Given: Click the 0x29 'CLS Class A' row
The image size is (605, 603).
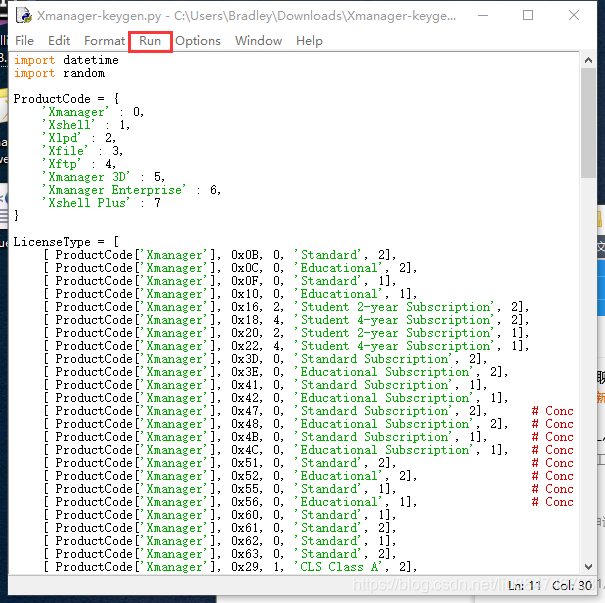Looking at the screenshot, I should [x=230, y=567].
